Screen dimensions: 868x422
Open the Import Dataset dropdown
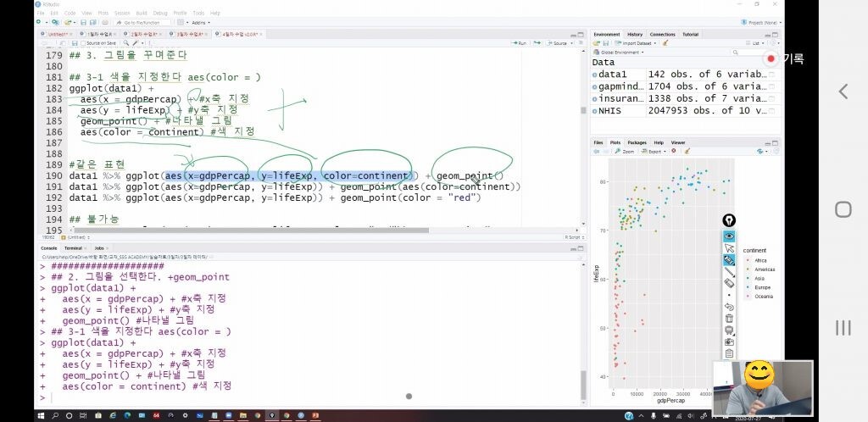pos(643,42)
